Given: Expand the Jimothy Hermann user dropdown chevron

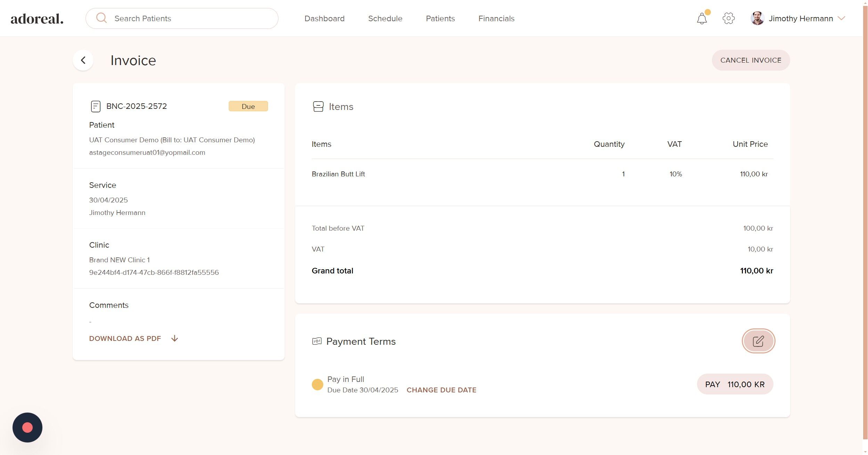Looking at the screenshot, I should pos(841,18).
